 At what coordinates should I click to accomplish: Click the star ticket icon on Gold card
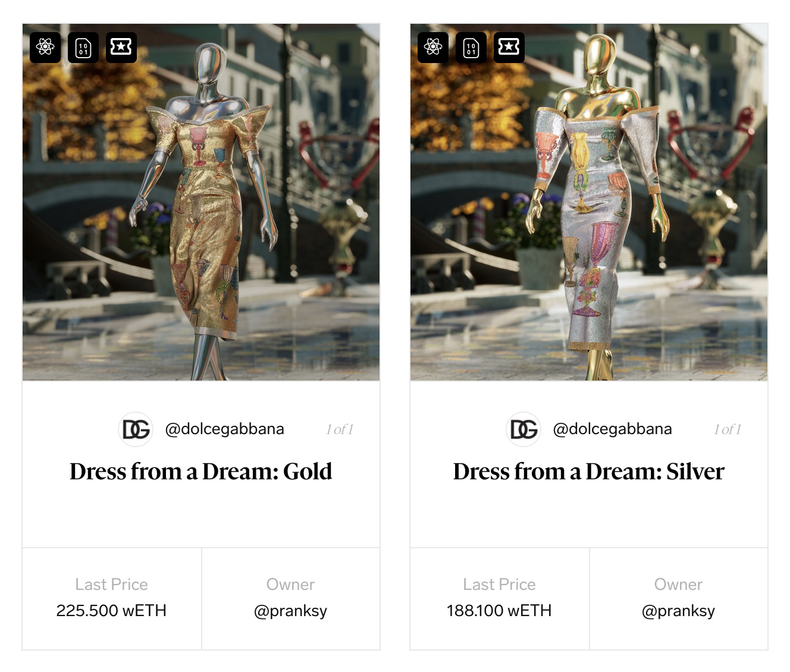point(121,47)
